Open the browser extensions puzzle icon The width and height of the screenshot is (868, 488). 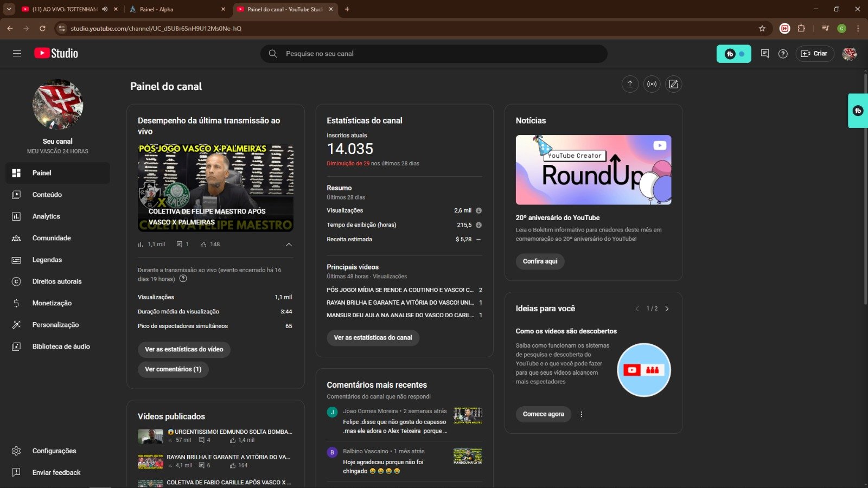tap(801, 28)
